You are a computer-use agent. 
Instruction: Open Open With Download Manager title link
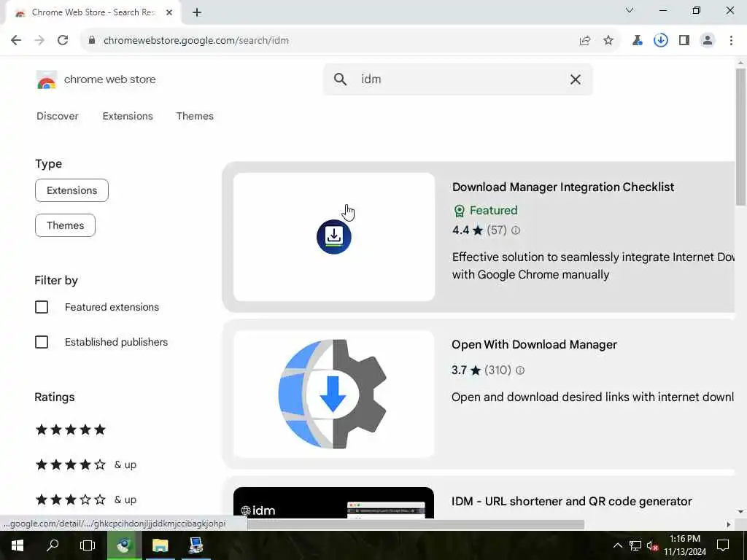(x=534, y=345)
